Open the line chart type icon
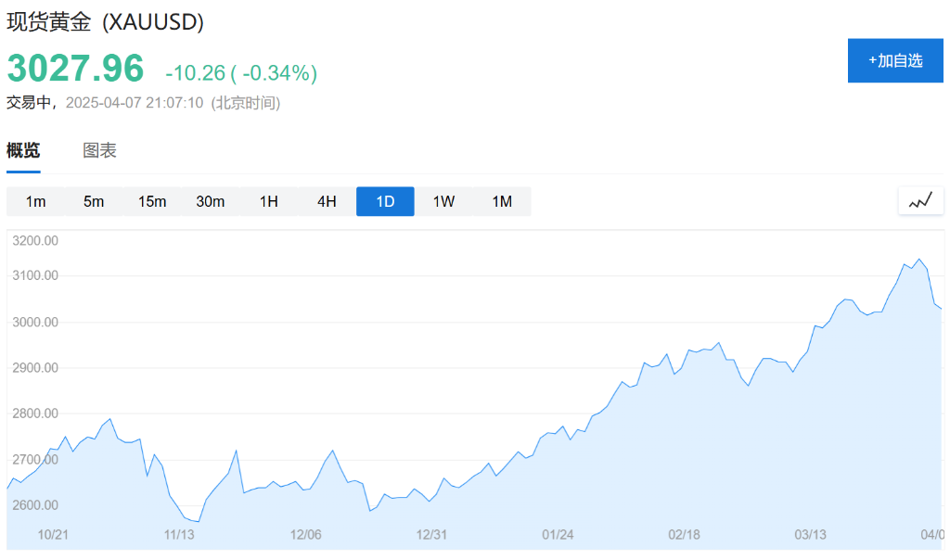Screen dimensions: 950x560 (x=920, y=200)
